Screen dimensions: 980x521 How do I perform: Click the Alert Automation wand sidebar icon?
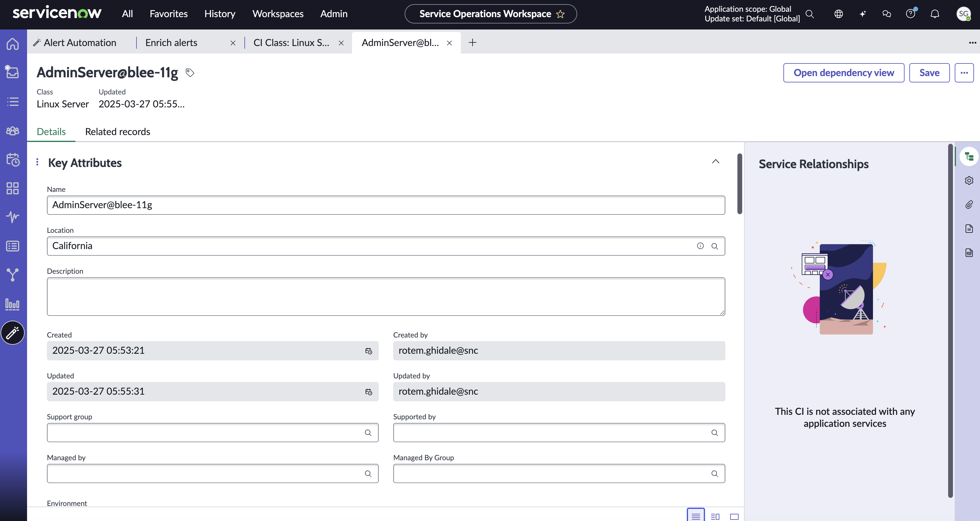[x=13, y=333]
